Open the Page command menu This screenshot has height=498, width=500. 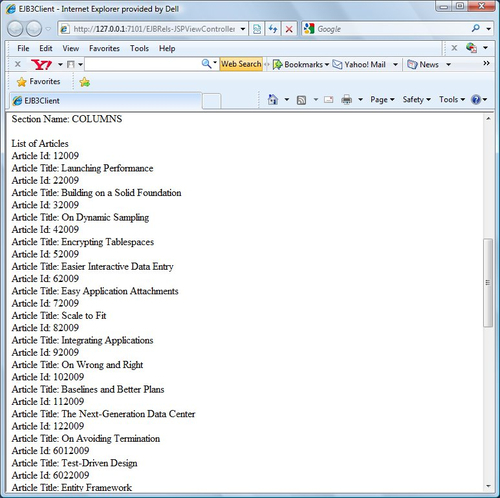[382, 100]
